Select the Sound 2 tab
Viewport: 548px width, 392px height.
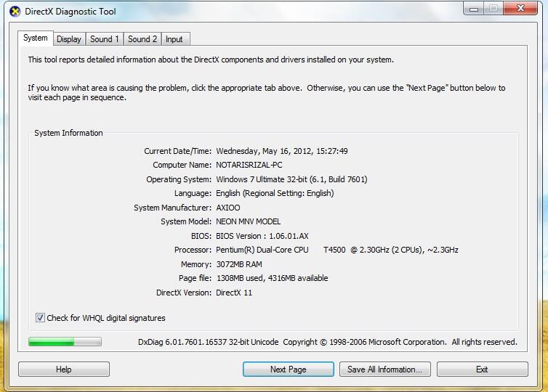point(142,39)
